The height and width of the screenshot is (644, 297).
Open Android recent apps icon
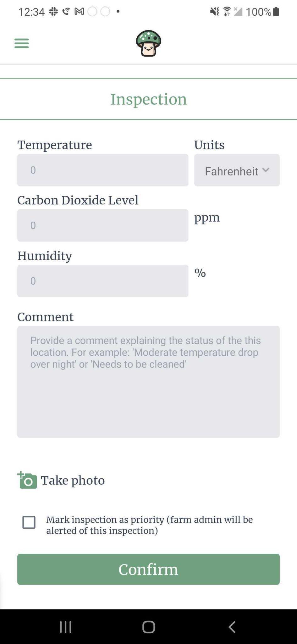click(66, 627)
